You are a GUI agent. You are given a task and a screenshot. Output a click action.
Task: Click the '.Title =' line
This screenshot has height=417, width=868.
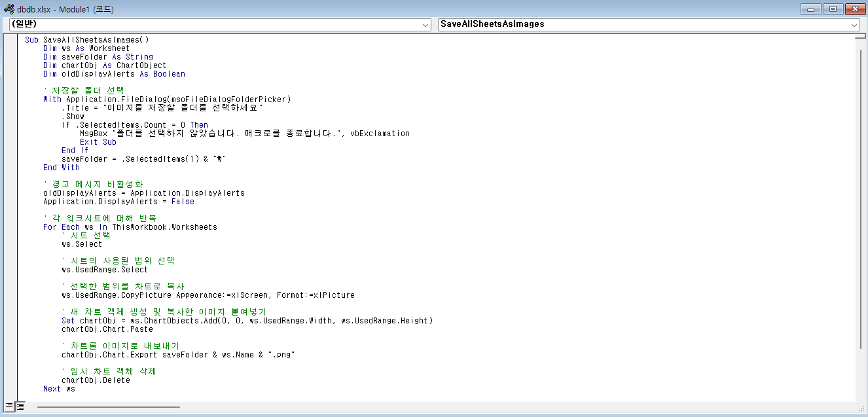tap(162, 107)
